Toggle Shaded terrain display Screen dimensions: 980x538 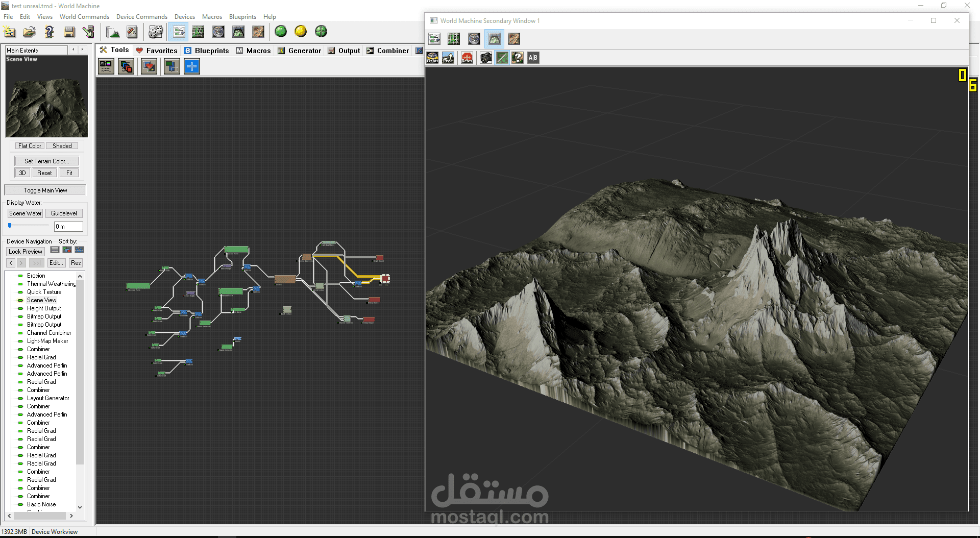click(62, 146)
